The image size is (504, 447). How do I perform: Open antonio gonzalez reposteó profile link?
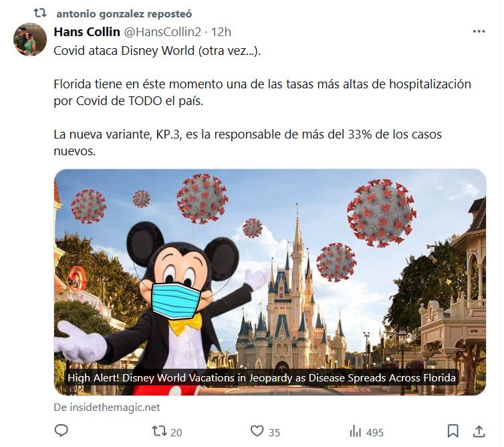tap(124, 13)
